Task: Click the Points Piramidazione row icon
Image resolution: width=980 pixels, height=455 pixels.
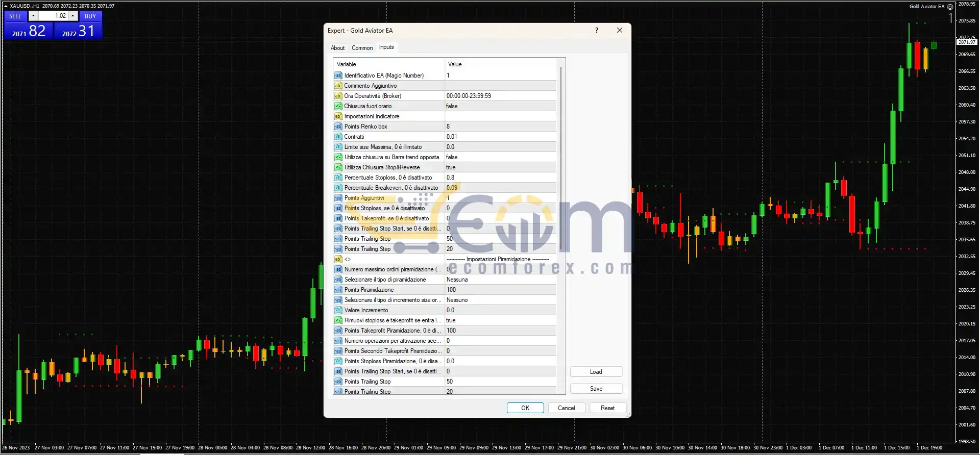Action: tap(338, 290)
